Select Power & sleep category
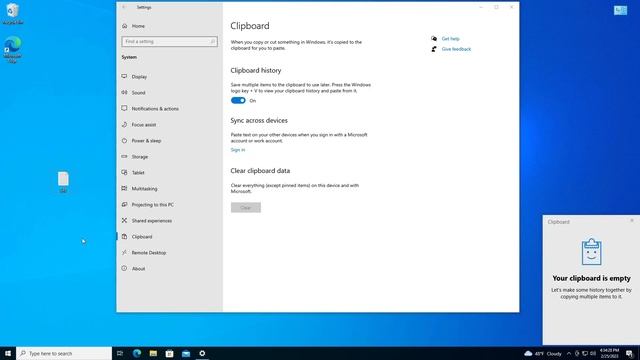The height and width of the screenshot is (360, 640). coord(146,140)
